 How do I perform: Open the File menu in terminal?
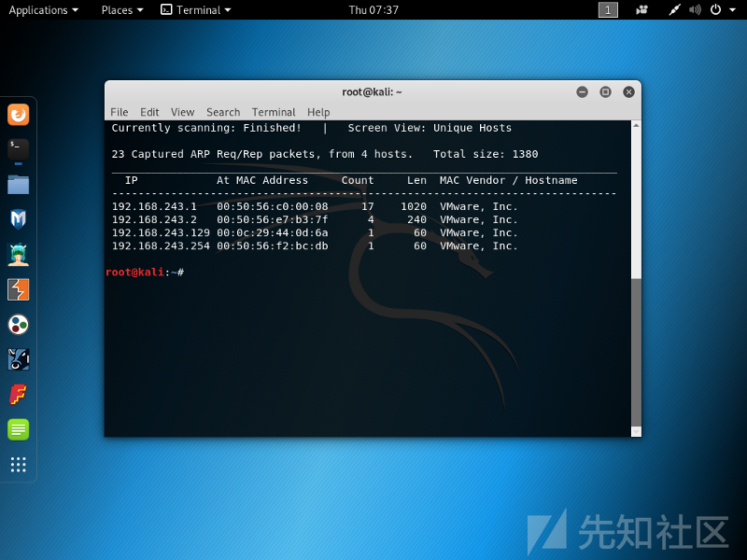120,112
